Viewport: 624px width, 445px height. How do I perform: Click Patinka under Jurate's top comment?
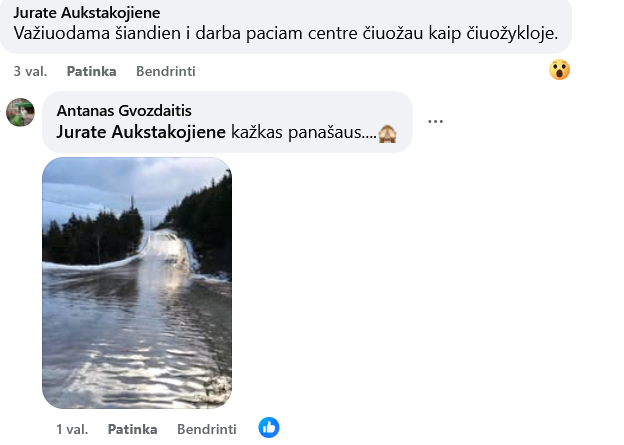(x=92, y=71)
